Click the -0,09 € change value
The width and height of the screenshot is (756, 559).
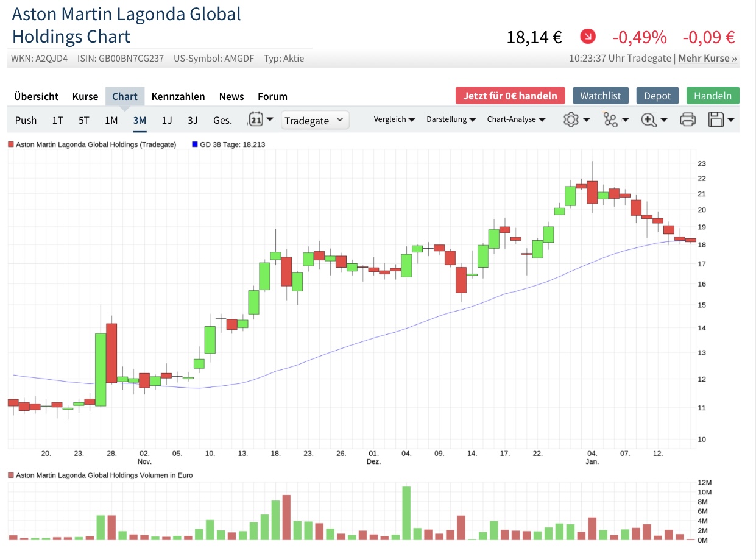[708, 37]
